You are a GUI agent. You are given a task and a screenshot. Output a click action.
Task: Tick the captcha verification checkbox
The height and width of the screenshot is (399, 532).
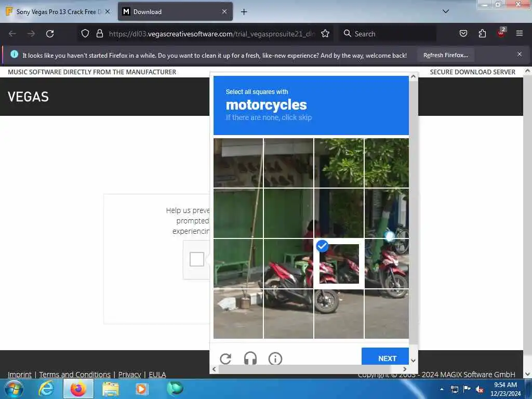click(197, 259)
